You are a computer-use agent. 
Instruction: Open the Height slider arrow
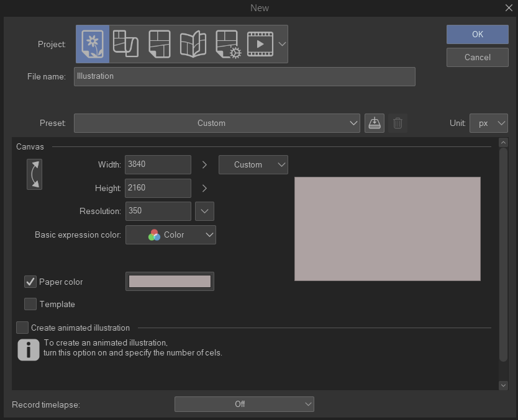(x=204, y=188)
